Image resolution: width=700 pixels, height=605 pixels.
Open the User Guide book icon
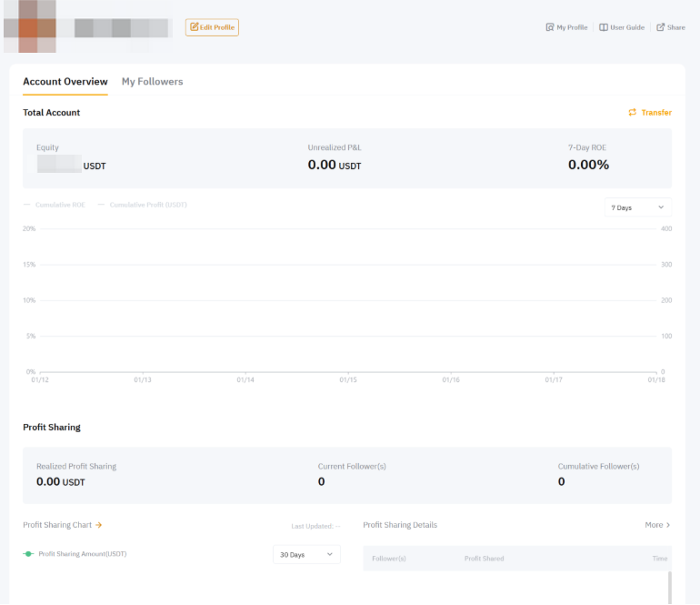604,27
